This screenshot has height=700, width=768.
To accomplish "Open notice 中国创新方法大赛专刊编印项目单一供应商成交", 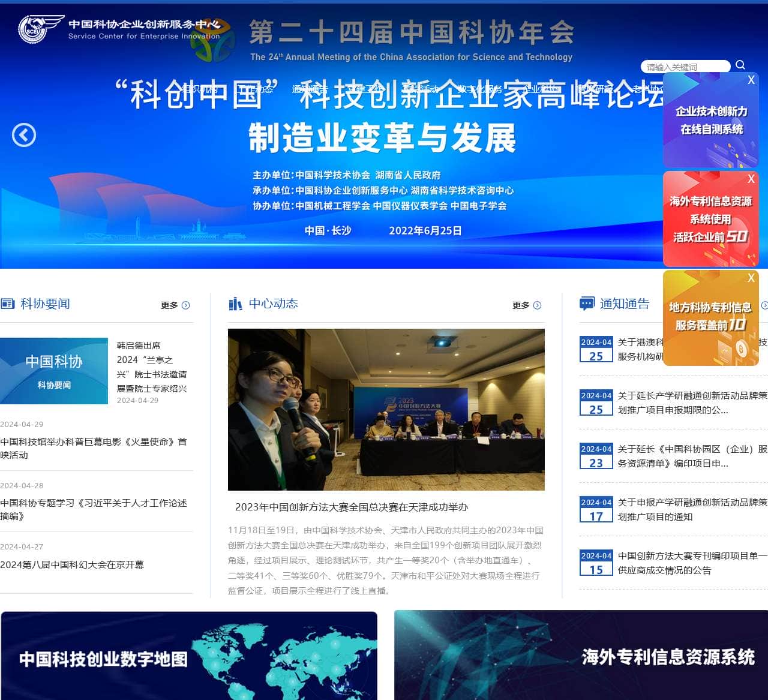I will pyautogui.click(x=692, y=563).
